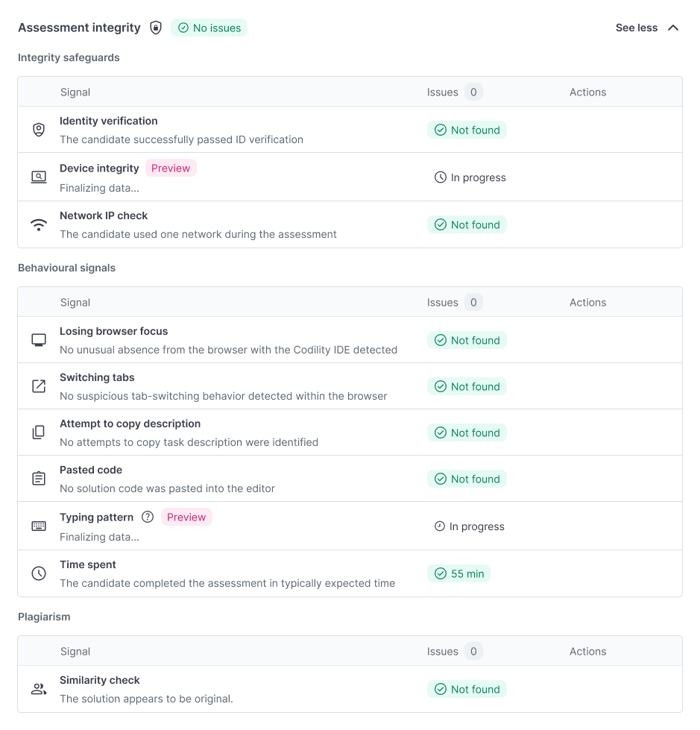700x730 pixels.
Task: Click the Not found badge for Pasted code
Action: click(x=467, y=479)
